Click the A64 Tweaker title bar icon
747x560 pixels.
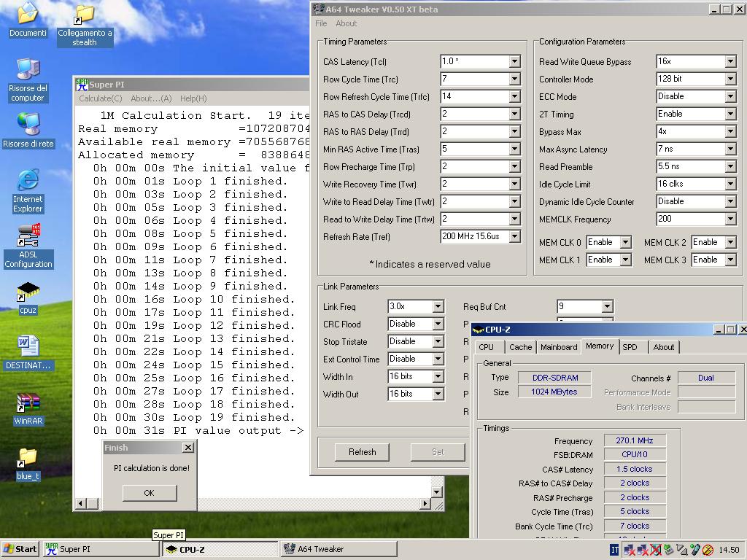[x=318, y=9]
